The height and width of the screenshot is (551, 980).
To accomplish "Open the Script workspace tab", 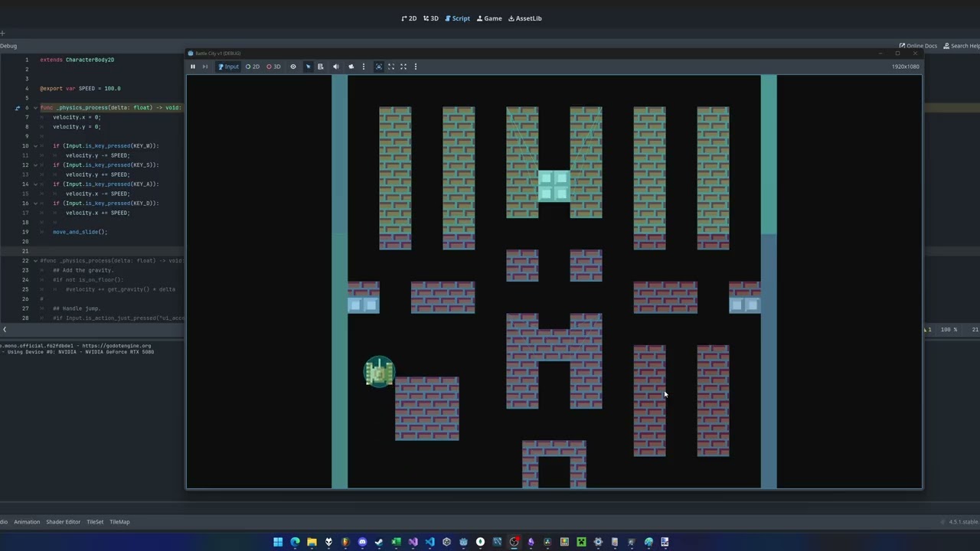I will [x=458, y=18].
